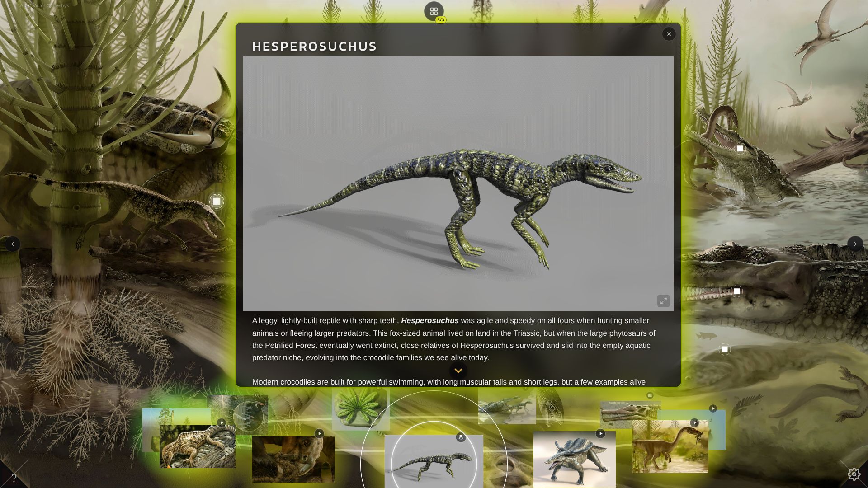This screenshot has height=488, width=868.
Task: Open the forest landscape thumbnail at far left
Action: pos(151,430)
